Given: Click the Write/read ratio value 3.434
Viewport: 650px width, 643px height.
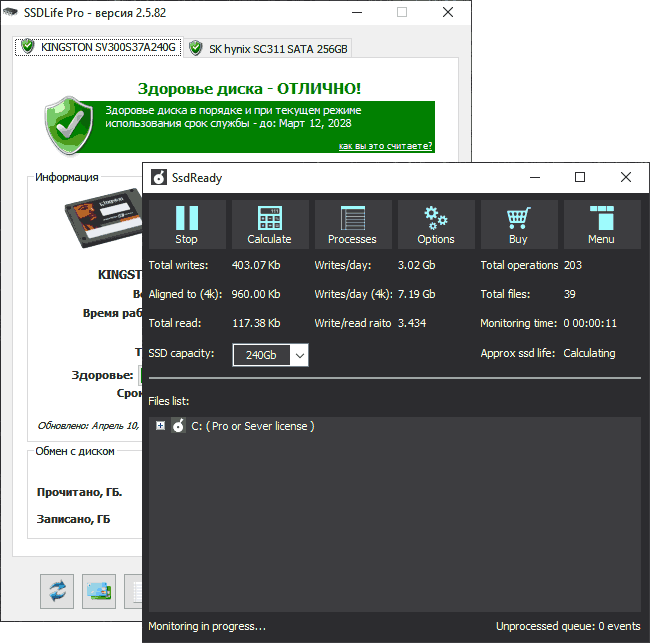Looking at the screenshot, I should [412, 323].
